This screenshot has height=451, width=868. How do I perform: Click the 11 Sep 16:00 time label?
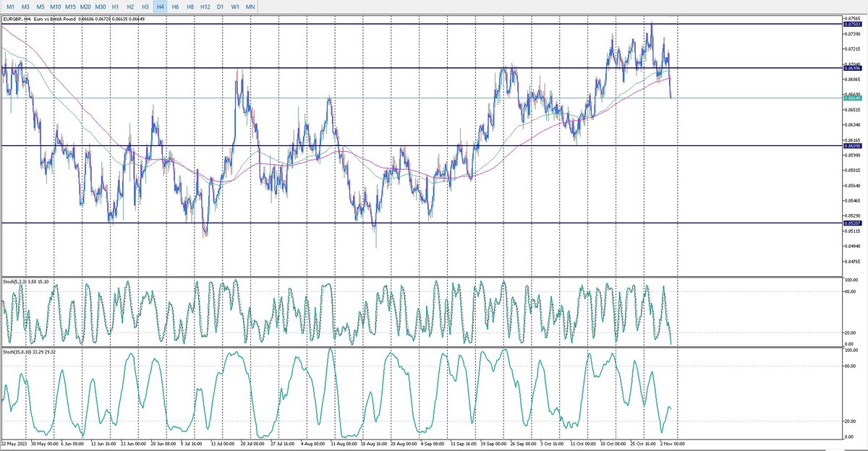462,444
